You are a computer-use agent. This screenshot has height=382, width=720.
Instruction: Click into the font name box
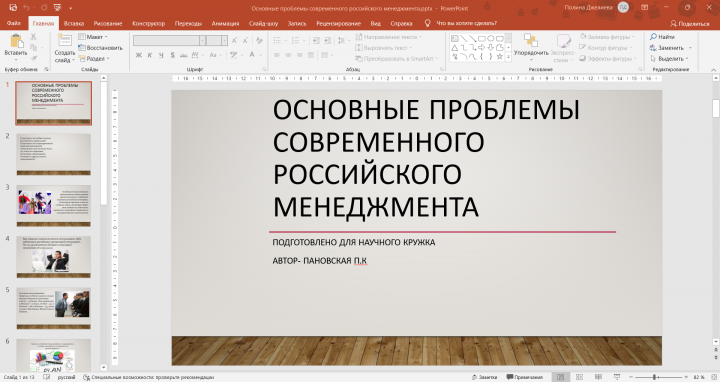pos(166,40)
